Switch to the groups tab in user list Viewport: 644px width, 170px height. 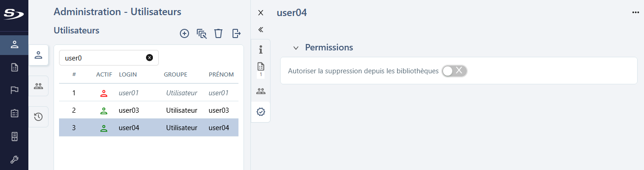(38, 86)
